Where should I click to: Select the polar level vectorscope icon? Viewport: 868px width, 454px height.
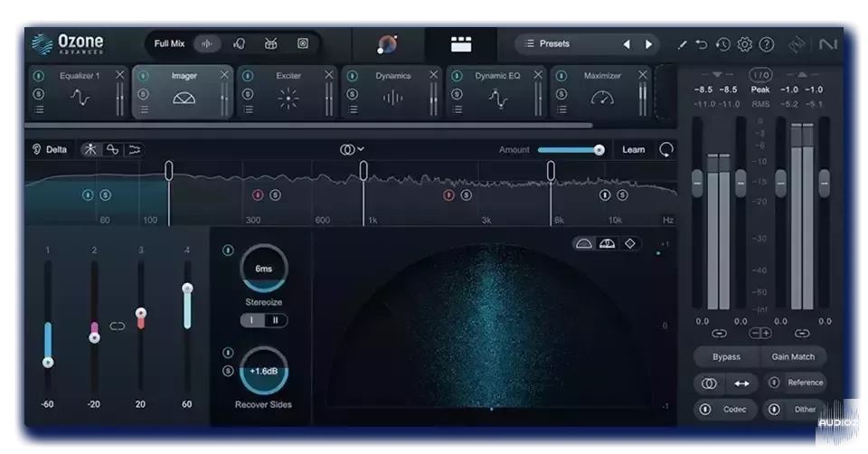(608, 243)
